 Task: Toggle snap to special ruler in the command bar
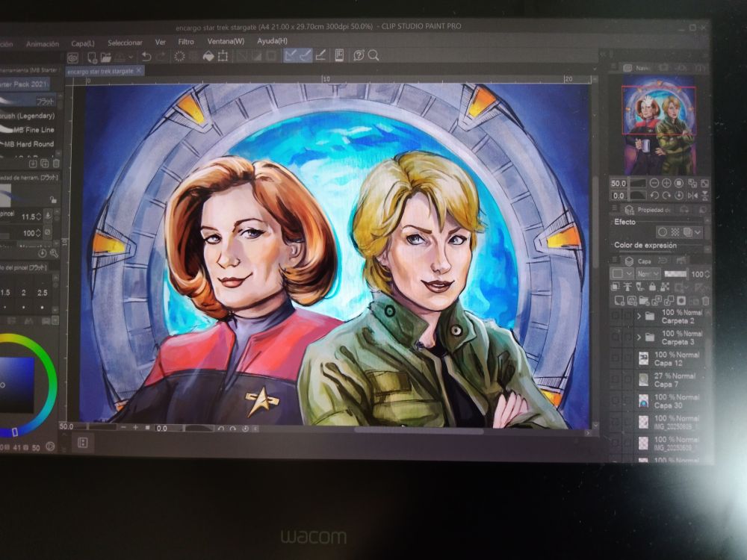pos(305,56)
